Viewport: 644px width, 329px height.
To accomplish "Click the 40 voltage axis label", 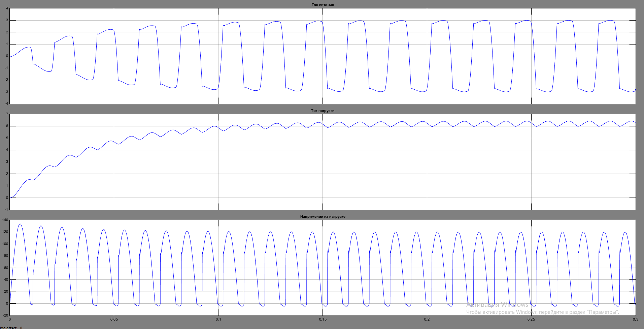I will coord(6,279).
